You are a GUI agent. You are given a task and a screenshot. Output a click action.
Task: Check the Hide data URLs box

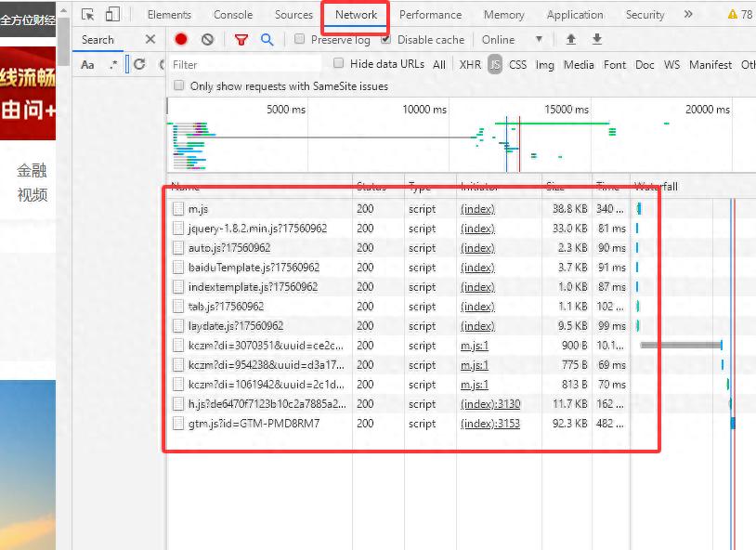coord(339,64)
